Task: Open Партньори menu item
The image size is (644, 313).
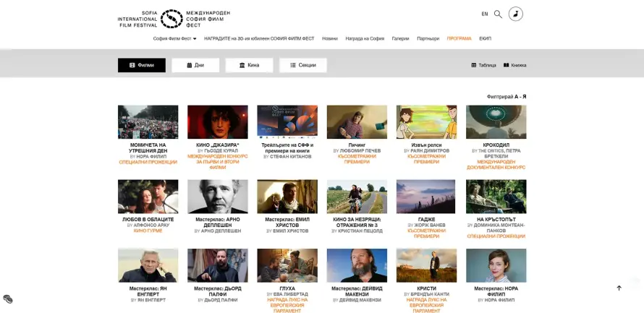Action: click(x=428, y=38)
